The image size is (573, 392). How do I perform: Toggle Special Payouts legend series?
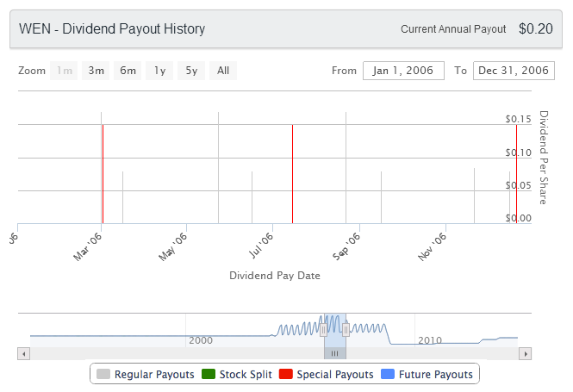pos(326,374)
